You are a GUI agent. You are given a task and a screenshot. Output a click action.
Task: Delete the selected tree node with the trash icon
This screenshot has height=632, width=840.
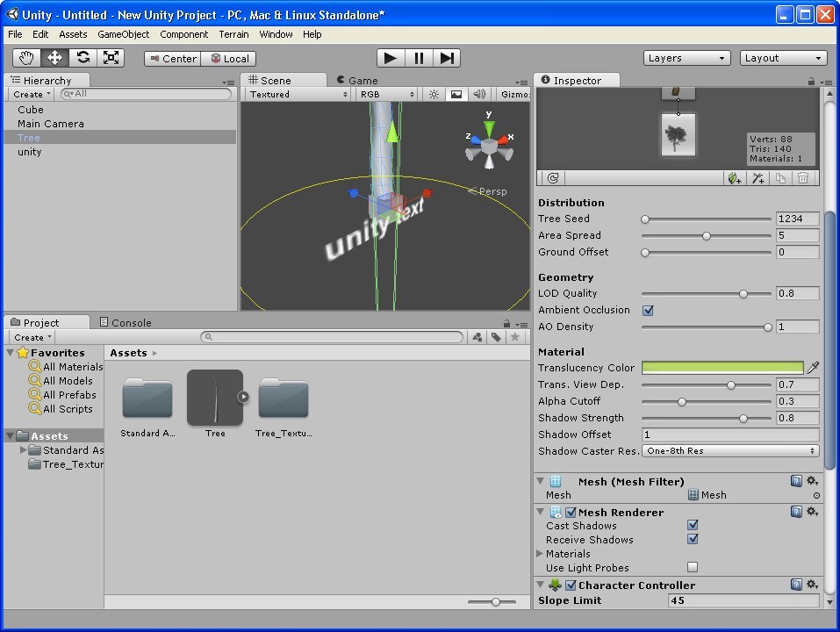pos(804,178)
